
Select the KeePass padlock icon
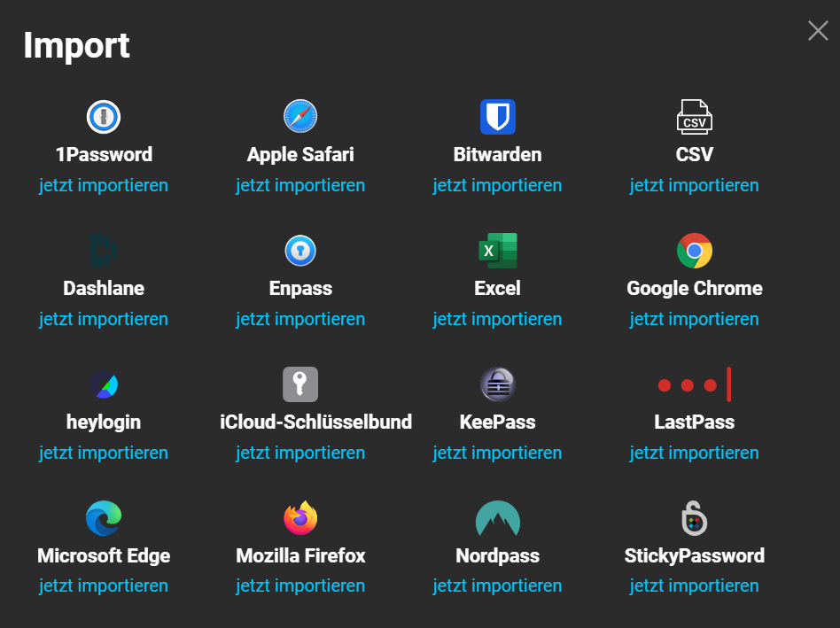click(497, 384)
